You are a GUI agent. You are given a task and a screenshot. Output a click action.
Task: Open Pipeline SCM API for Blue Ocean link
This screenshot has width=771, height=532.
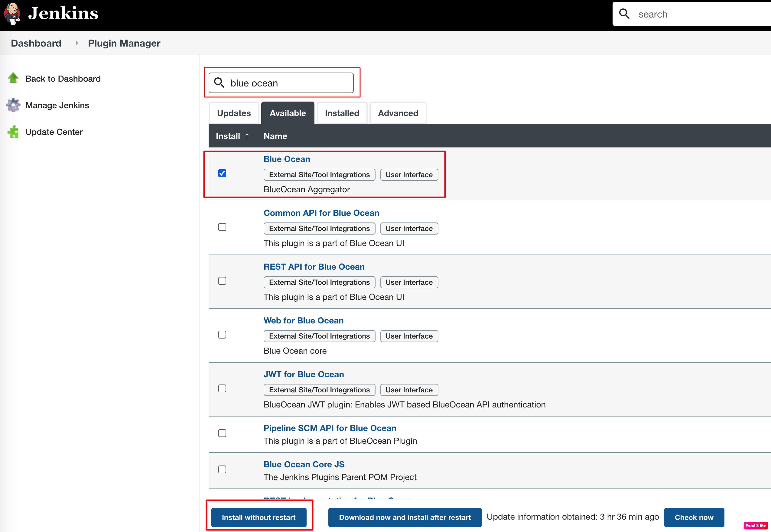330,428
